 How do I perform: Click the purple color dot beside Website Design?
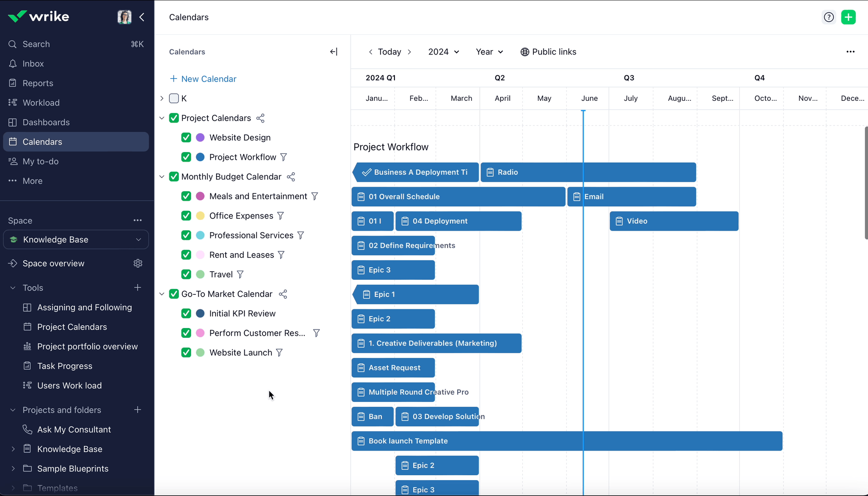(x=200, y=138)
